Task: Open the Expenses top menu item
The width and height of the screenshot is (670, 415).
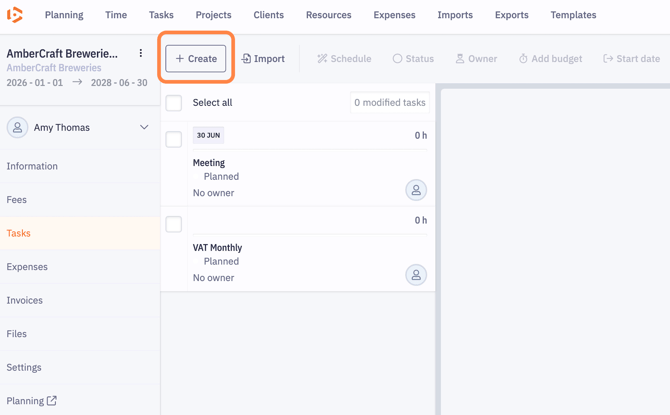Action: click(394, 15)
